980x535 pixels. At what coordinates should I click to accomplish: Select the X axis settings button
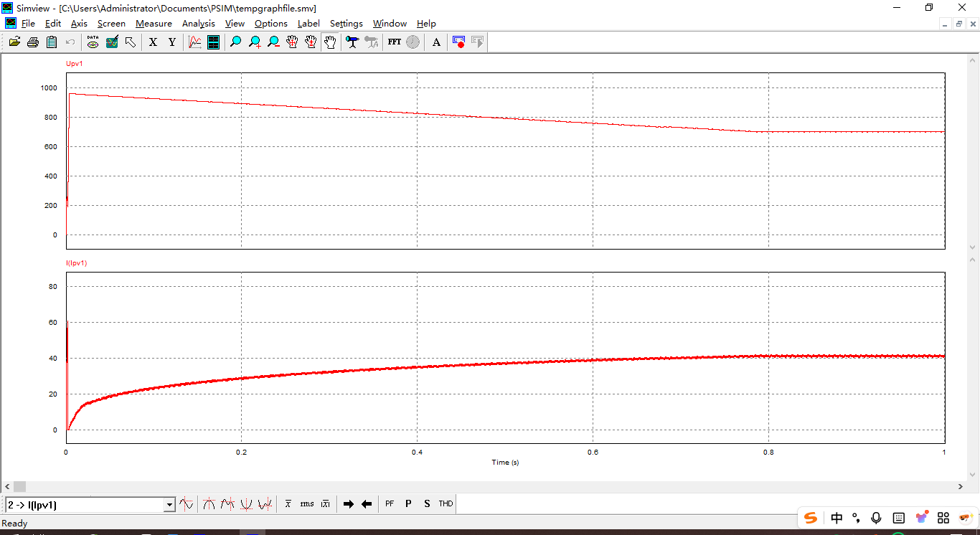pyautogui.click(x=153, y=42)
